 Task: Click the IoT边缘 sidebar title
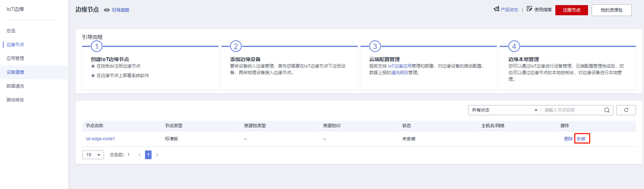click(x=15, y=9)
